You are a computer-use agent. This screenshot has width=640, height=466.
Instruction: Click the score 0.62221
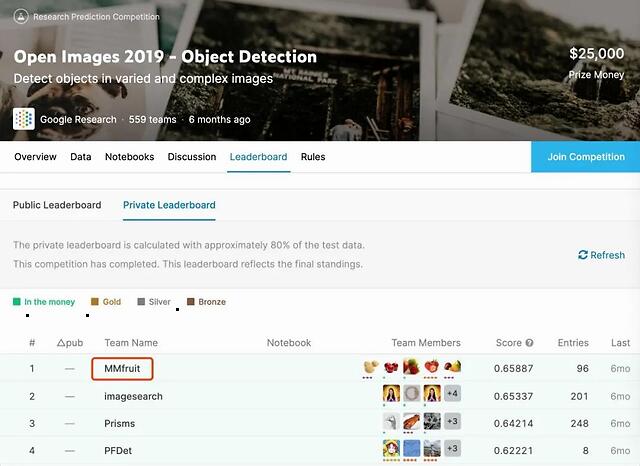pyautogui.click(x=513, y=451)
